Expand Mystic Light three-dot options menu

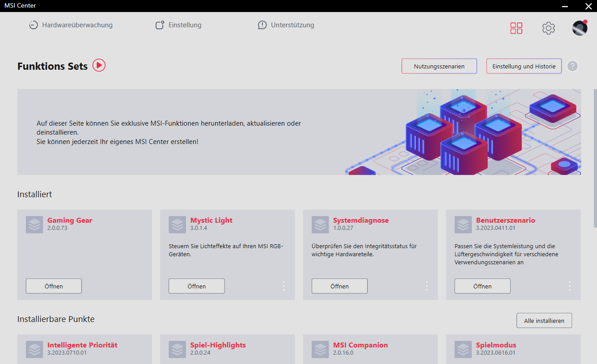[x=284, y=286]
